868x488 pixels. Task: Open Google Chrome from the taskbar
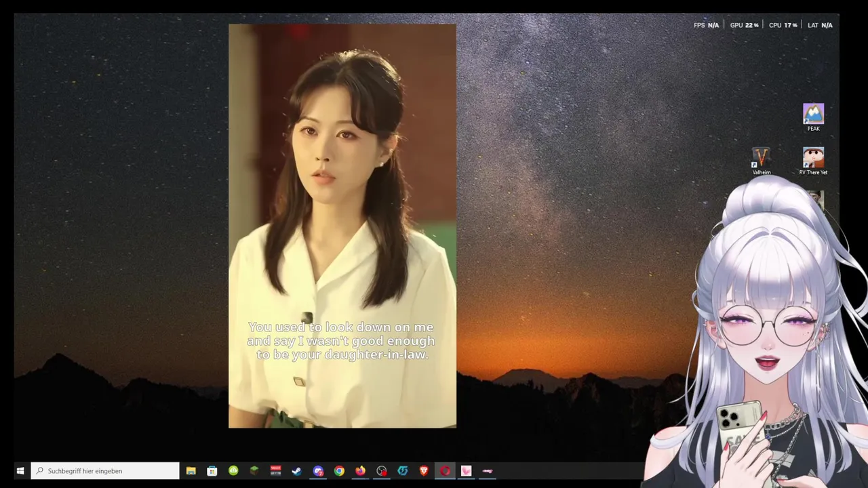(339, 471)
